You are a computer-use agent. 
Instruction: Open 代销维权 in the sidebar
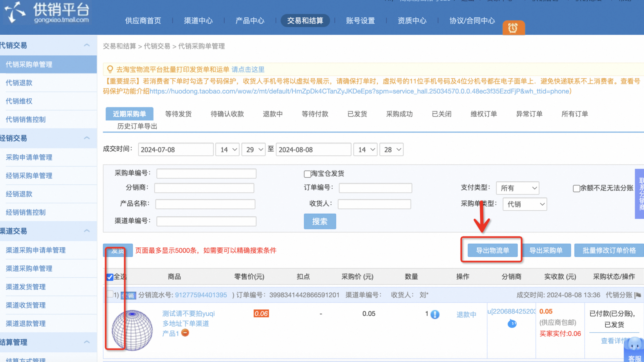click(19, 101)
